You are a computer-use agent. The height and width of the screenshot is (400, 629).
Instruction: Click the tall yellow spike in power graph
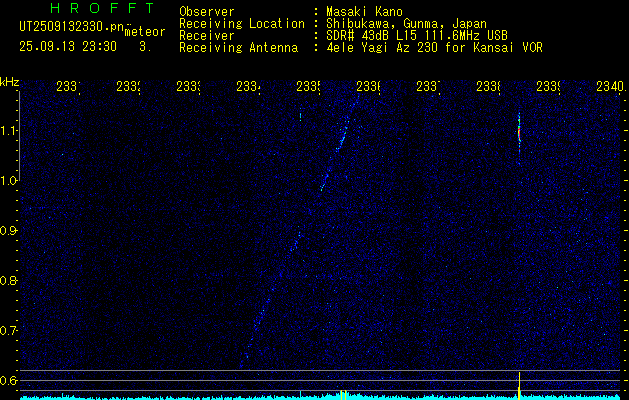click(x=519, y=385)
